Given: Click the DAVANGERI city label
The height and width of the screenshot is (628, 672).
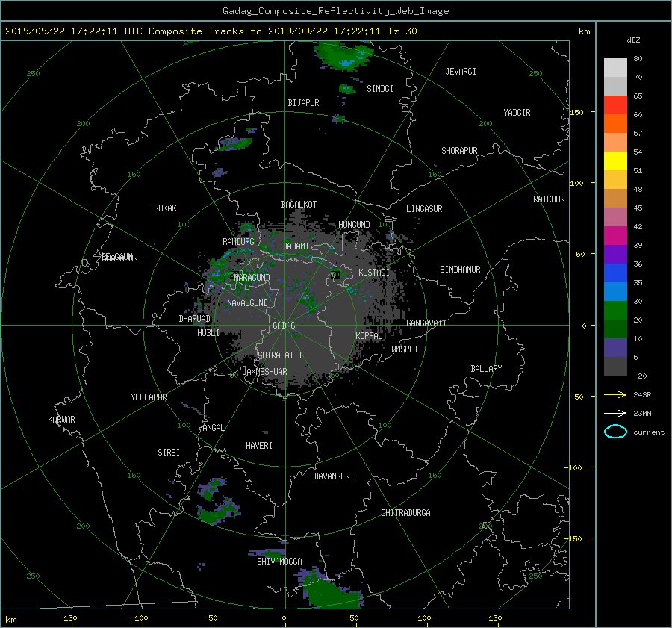Looking at the screenshot, I should coord(334,476).
